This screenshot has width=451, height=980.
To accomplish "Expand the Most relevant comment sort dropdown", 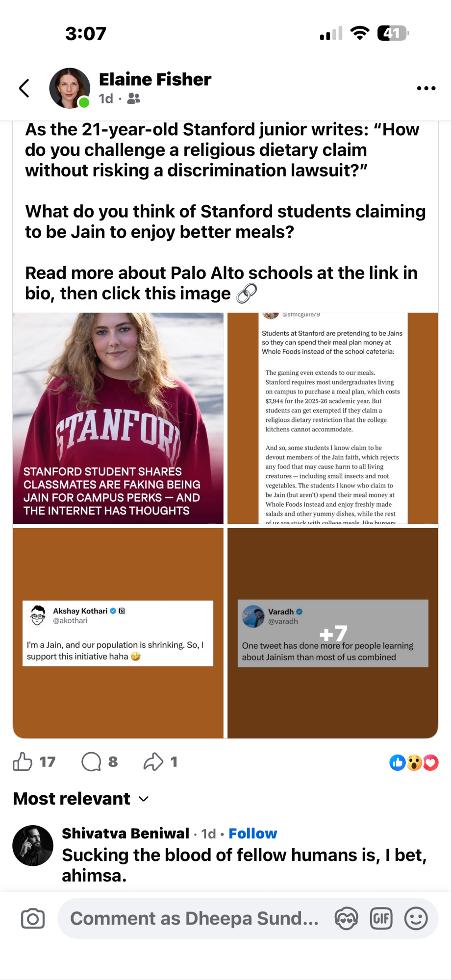I will (x=81, y=799).
